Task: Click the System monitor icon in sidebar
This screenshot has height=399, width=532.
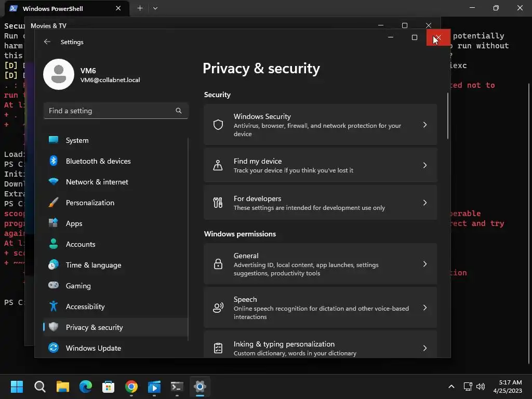Action: point(54,140)
